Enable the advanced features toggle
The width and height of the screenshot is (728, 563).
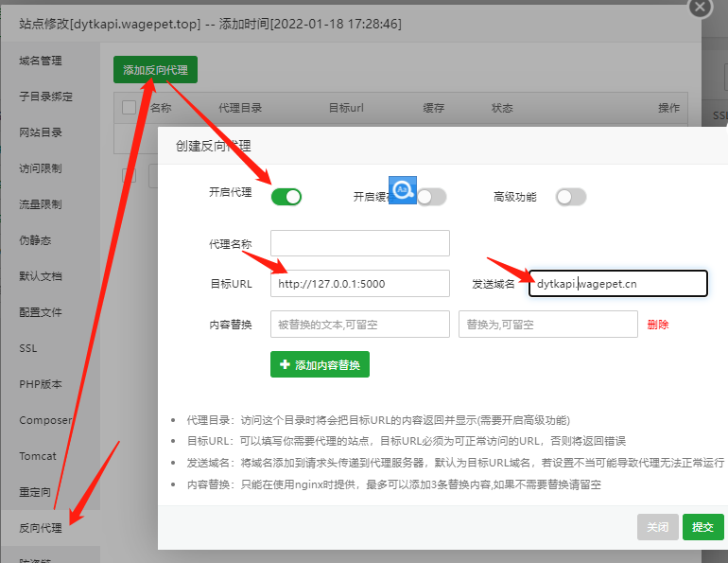point(571,197)
